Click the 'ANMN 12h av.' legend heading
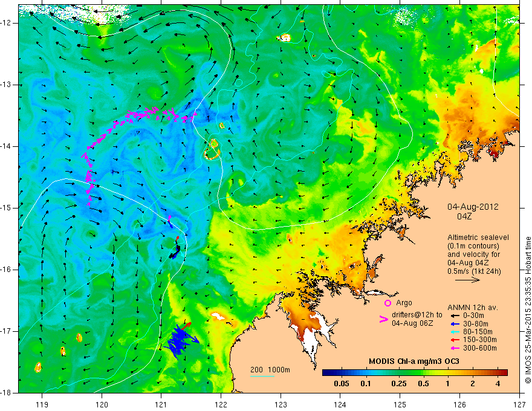Screen dimensions: 532x411 (473, 308)
